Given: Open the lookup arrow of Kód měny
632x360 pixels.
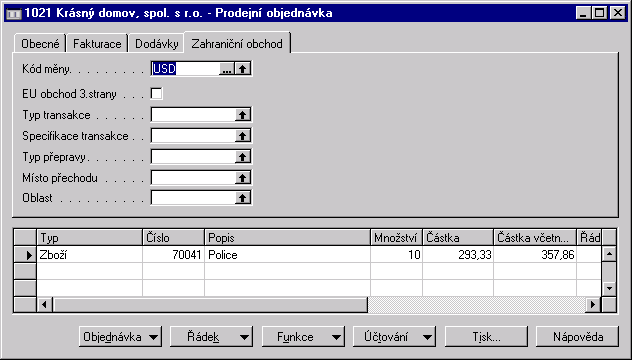Looking at the screenshot, I should coord(242,69).
